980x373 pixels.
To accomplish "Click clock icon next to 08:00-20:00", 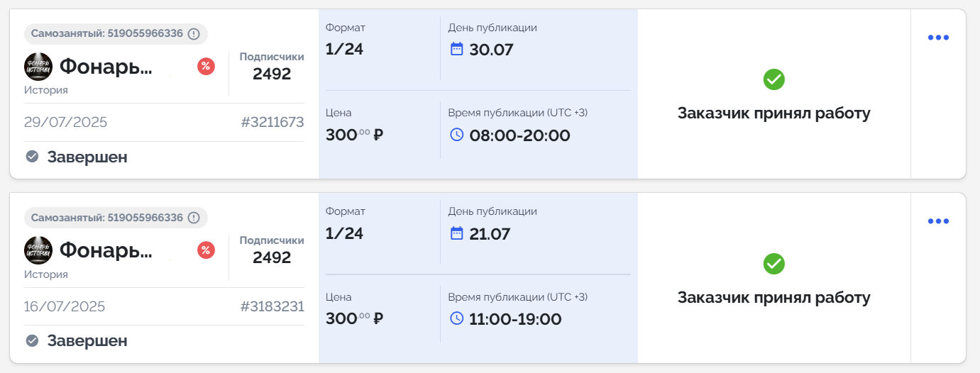I will click(456, 135).
